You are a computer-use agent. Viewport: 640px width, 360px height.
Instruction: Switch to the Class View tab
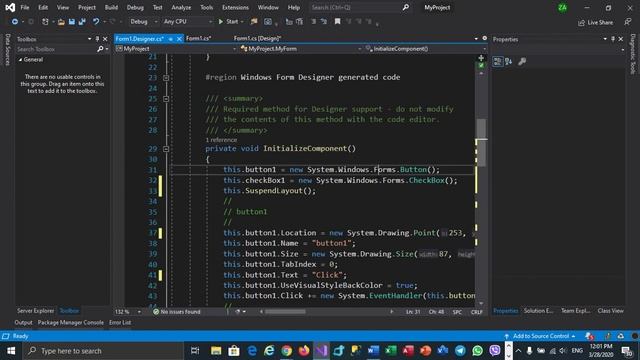[x=610, y=311]
